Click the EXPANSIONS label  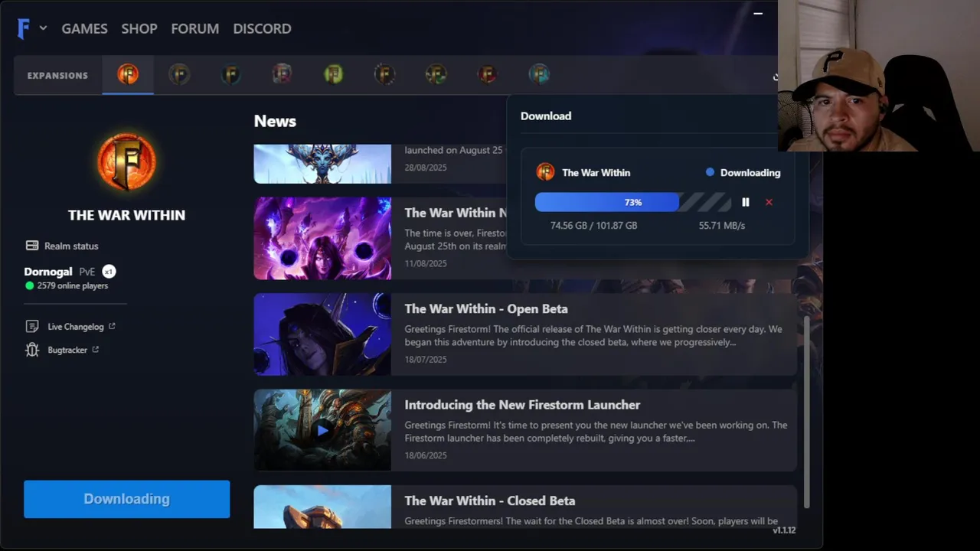click(57, 76)
